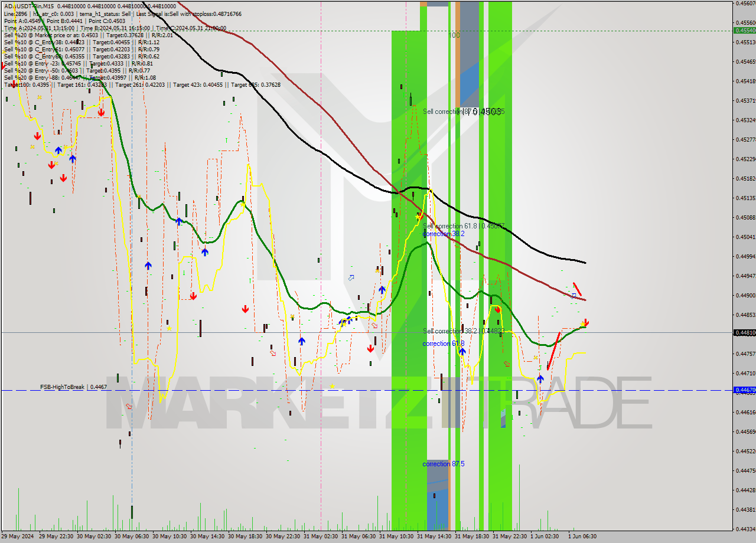The height and width of the screenshot is (543, 756).
Task: Select the current price tag 0.44810 on the right axis
Action: pyautogui.click(x=744, y=333)
